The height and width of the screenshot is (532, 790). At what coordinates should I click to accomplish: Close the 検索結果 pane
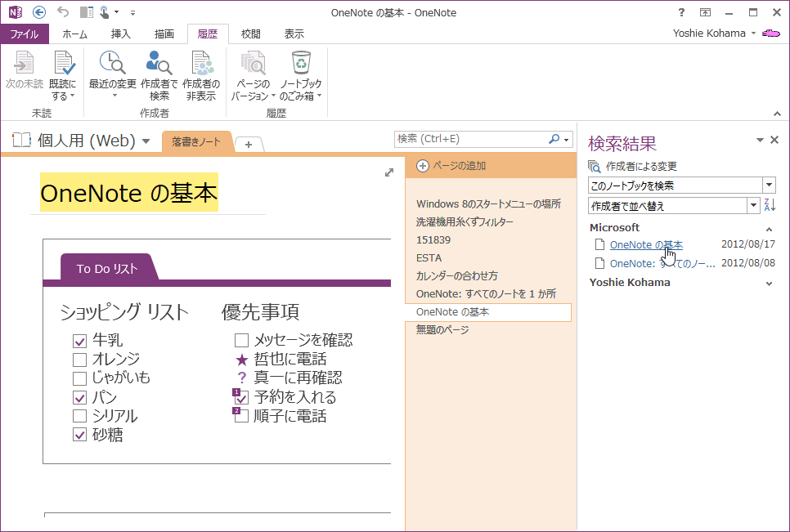point(775,140)
